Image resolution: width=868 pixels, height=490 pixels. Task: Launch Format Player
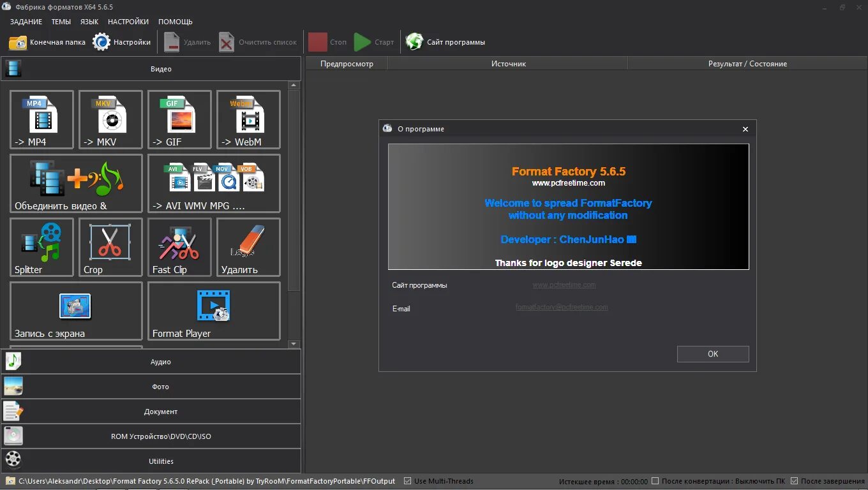[214, 311]
